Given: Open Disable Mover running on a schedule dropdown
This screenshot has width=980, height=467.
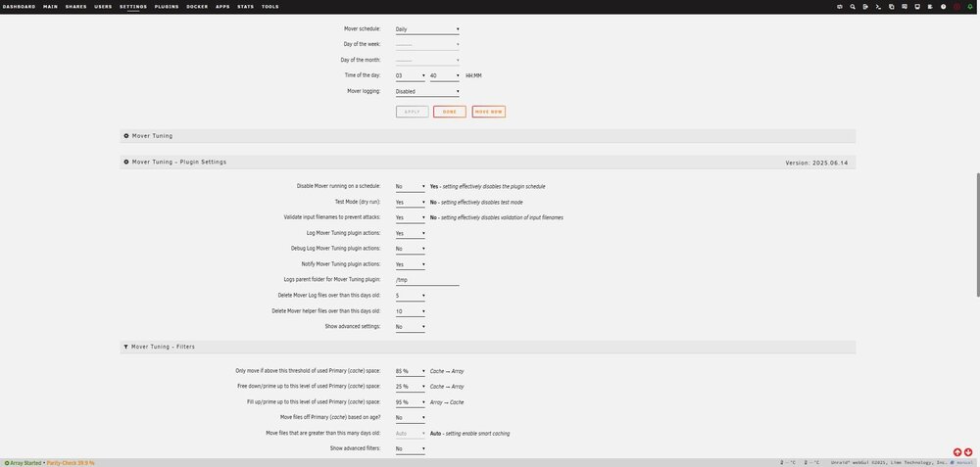Looking at the screenshot, I should [x=410, y=187].
